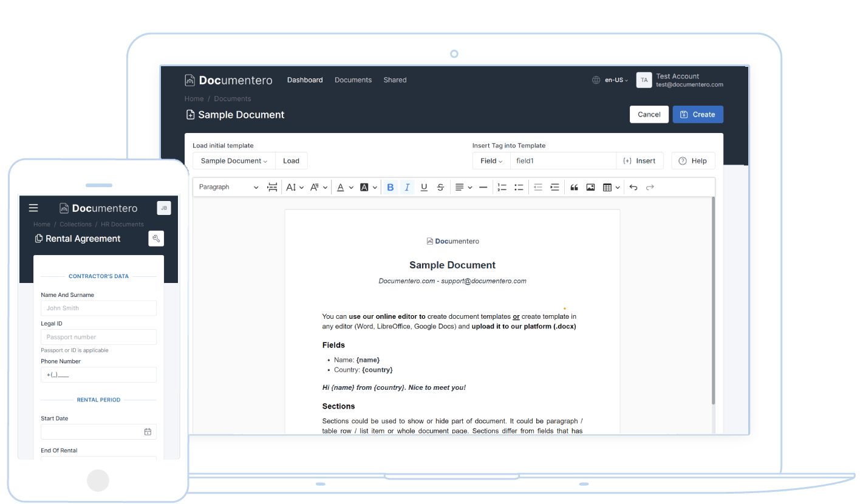The width and height of the screenshot is (863, 504).
Task: Toggle strikethrough formatting
Action: coord(441,187)
